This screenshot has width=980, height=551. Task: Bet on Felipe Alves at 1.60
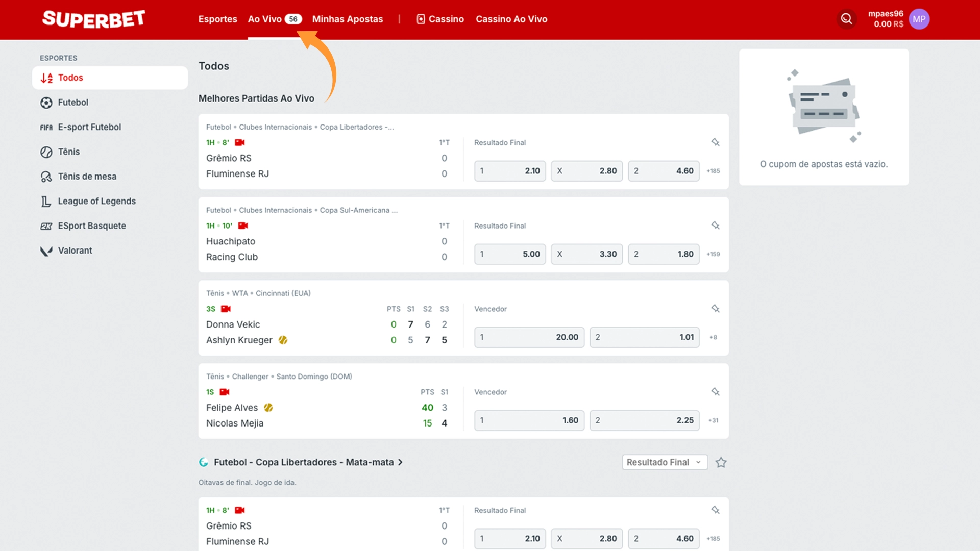click(529, 420)
